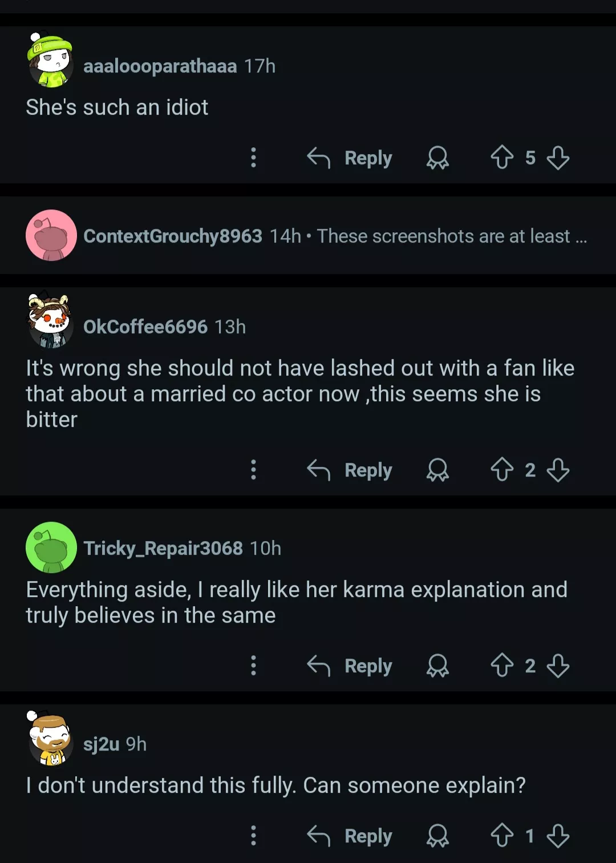Downvote sj2u's comment
616x863 pixels.
tap(558, 836)
